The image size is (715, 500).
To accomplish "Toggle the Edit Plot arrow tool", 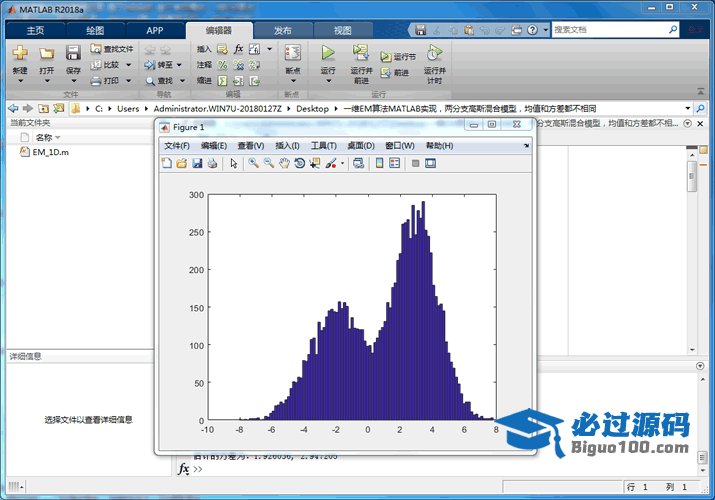I will 233,163.
